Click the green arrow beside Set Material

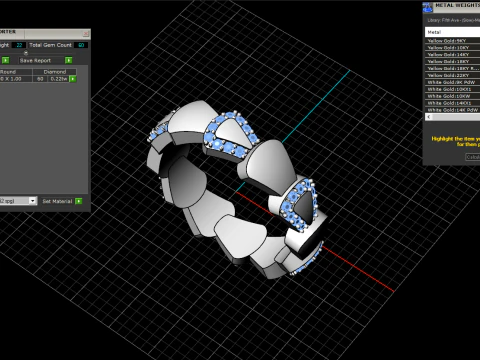79,201
